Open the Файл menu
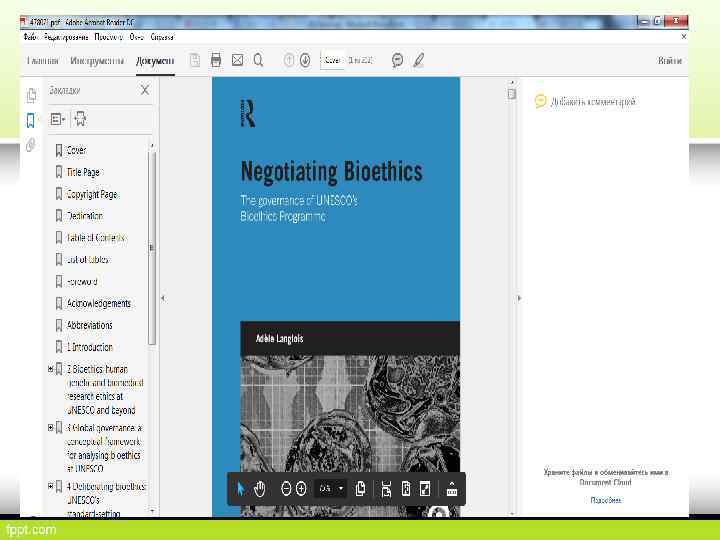This screenshot has width=720, height=540. [30, 37]
